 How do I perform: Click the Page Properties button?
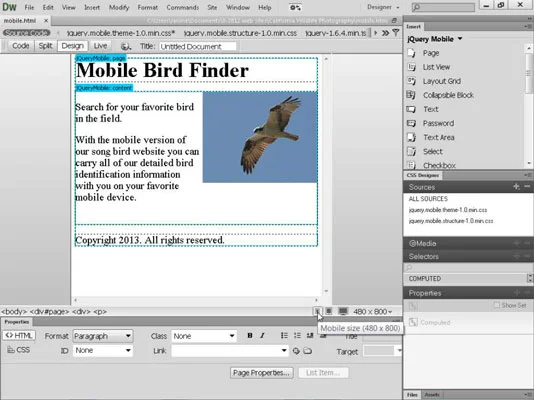click(262, 373)
